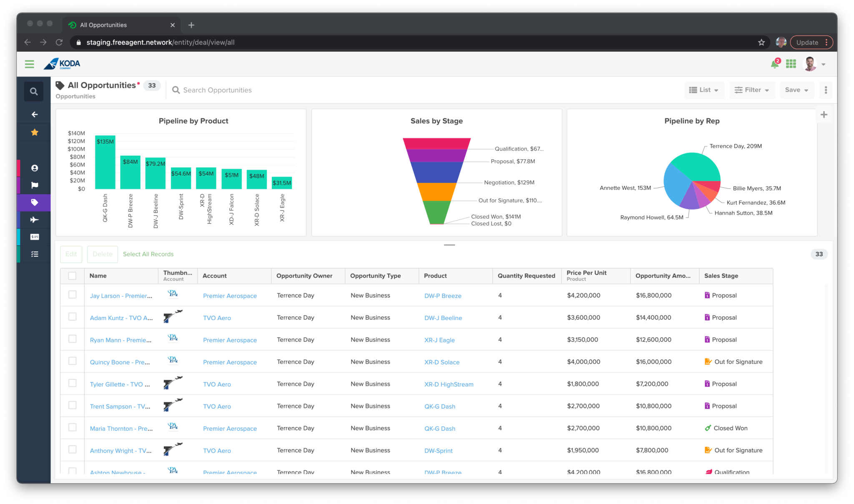Click Select All Records link
This screenshot has width=854, height=504.
148,254
